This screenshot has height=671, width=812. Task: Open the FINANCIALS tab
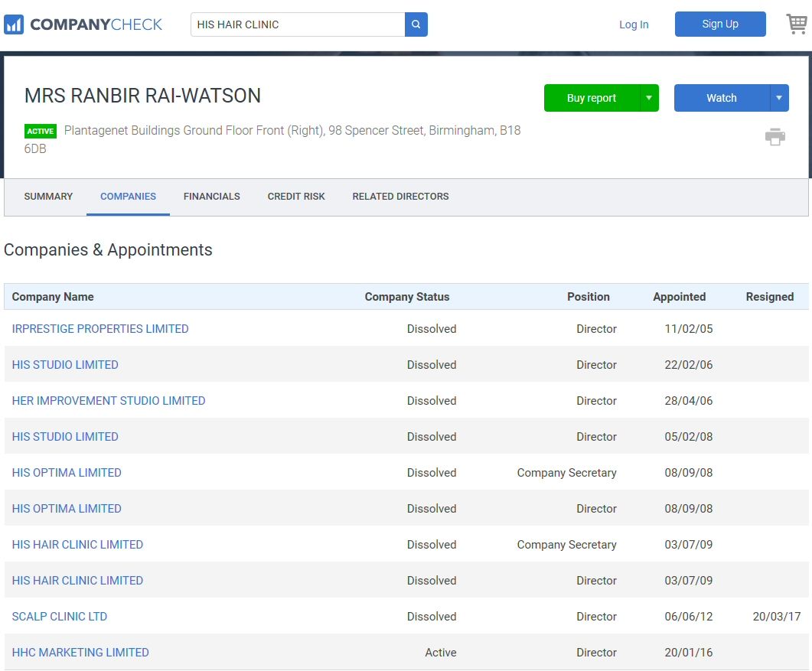pyautogui.click(x=211, y=196)
